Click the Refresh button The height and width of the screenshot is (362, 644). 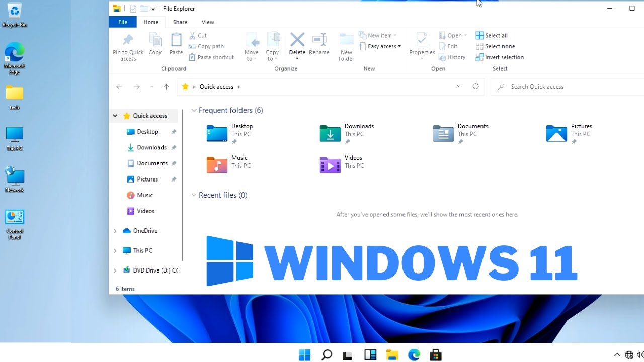[475, 86]
